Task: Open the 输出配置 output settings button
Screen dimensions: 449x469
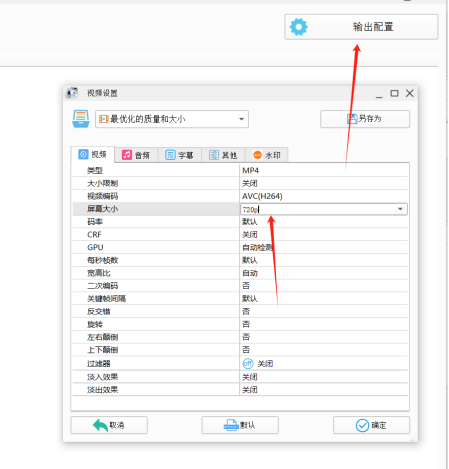Action: click(361, 27)
